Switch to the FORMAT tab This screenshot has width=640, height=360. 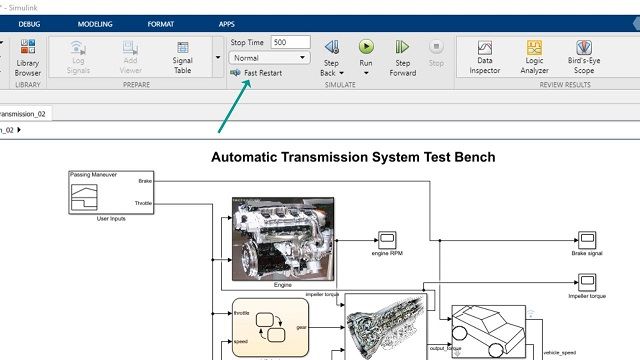click(x=161, y=24)
